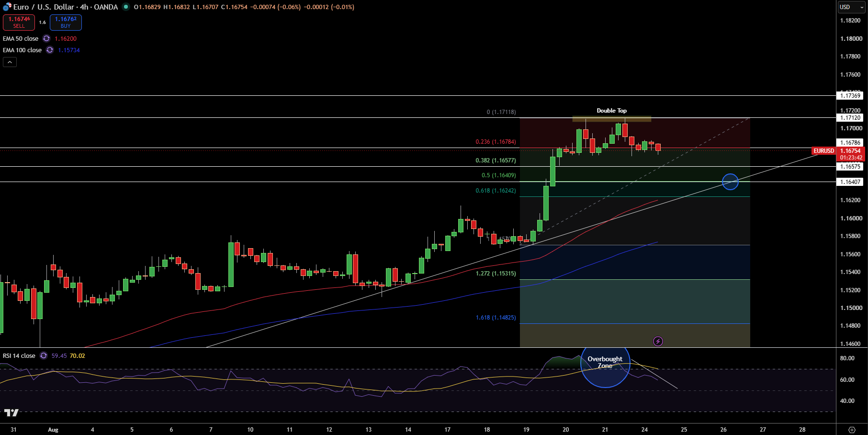Click the Double Top annotation text
Viewport: 868px width, 435px height.
[x=611, y=110]
